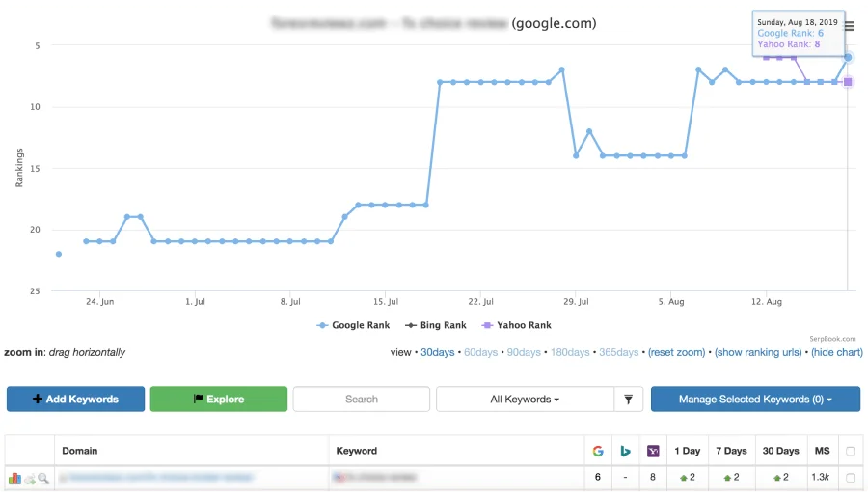Open the All Keywords dropdown

(526, 400)
